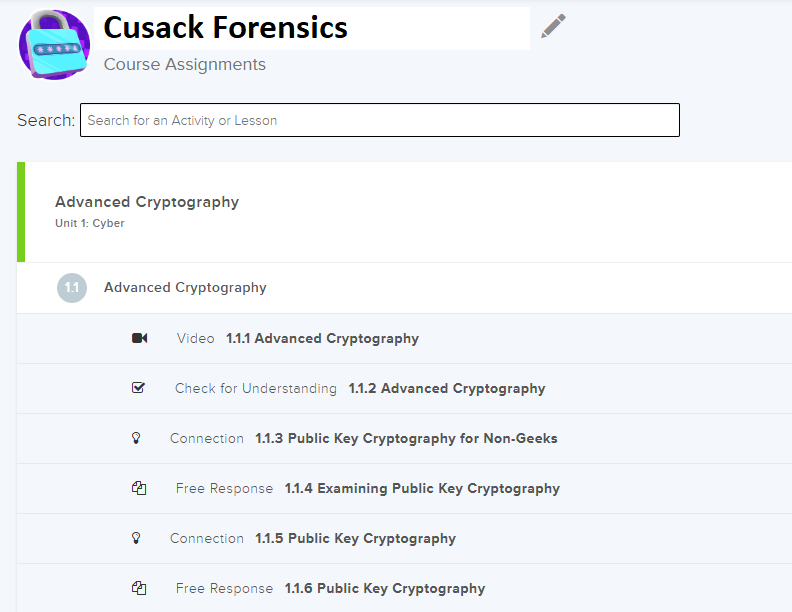Viewport: 792px width, 612px height.
Task: Open Public Key Cryptography for Non-Geeks
Action: (x=406, y=438)
